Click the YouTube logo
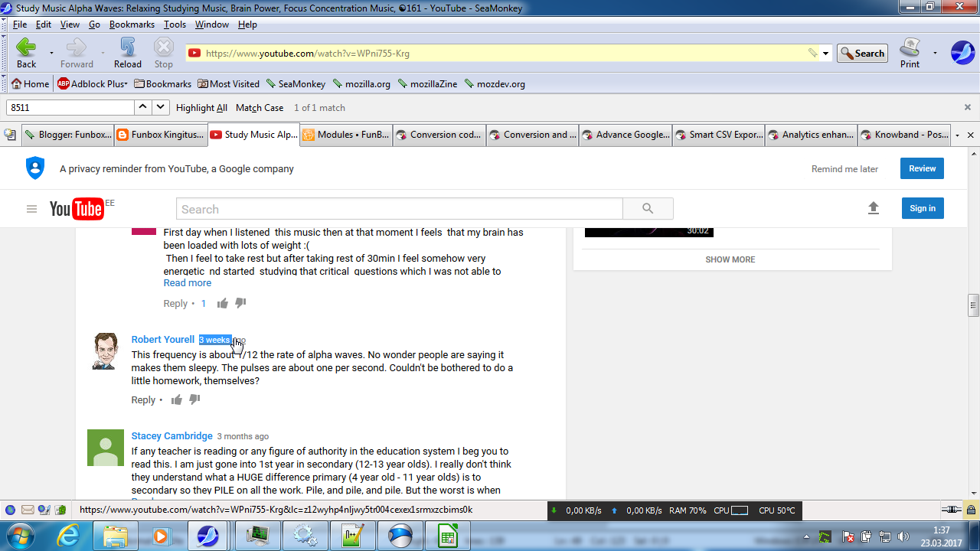Image resolution: width=980 pixels, height=551 pixels. tap(77, 209)
